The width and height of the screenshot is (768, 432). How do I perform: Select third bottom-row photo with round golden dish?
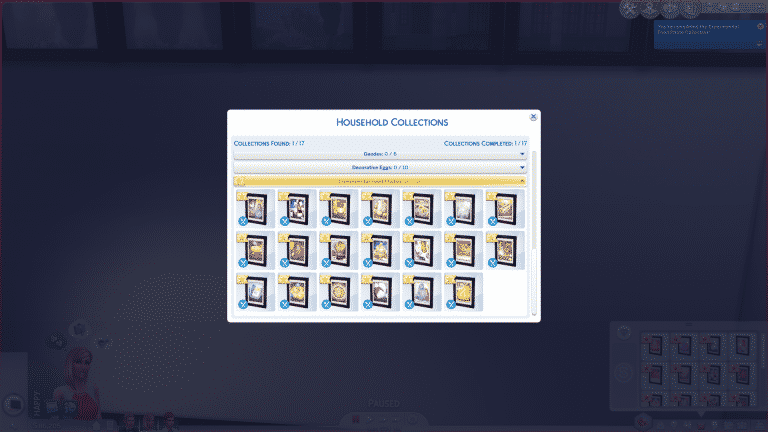[338, 292]
